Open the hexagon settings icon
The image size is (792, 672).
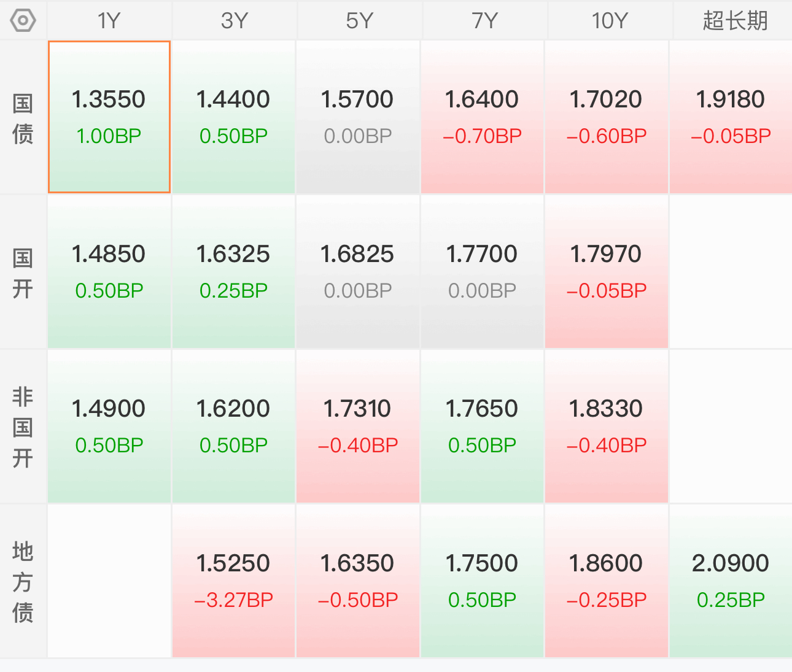[23, 21]
